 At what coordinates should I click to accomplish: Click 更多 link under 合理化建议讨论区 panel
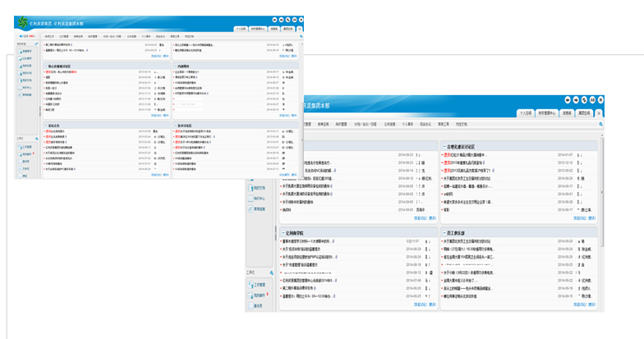pyautogui.click(x=591, y=218)
